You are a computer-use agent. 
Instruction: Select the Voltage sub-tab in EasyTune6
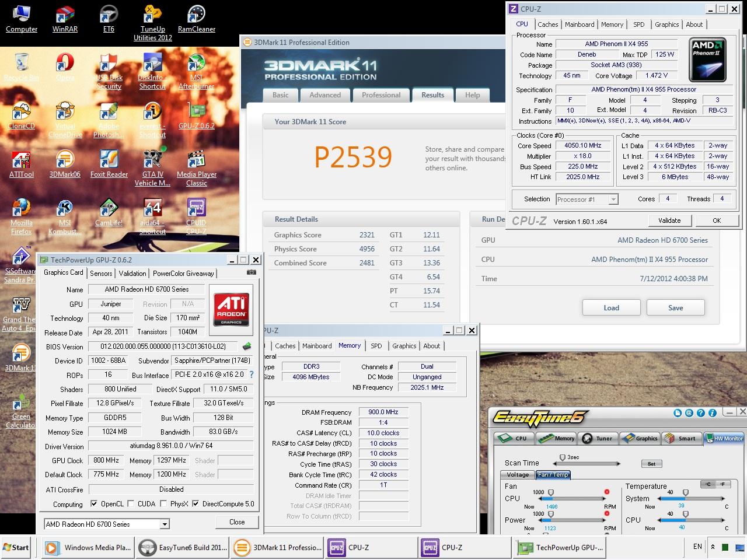[x=518, y=475]
